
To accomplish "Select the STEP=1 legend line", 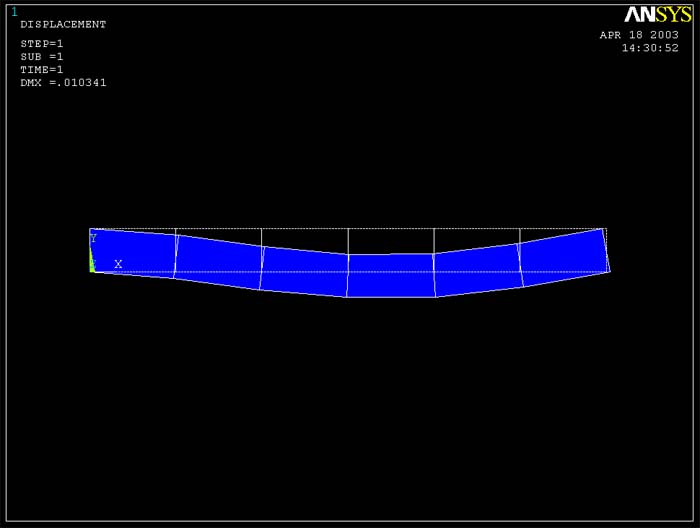I will click(x=42, y=44).
